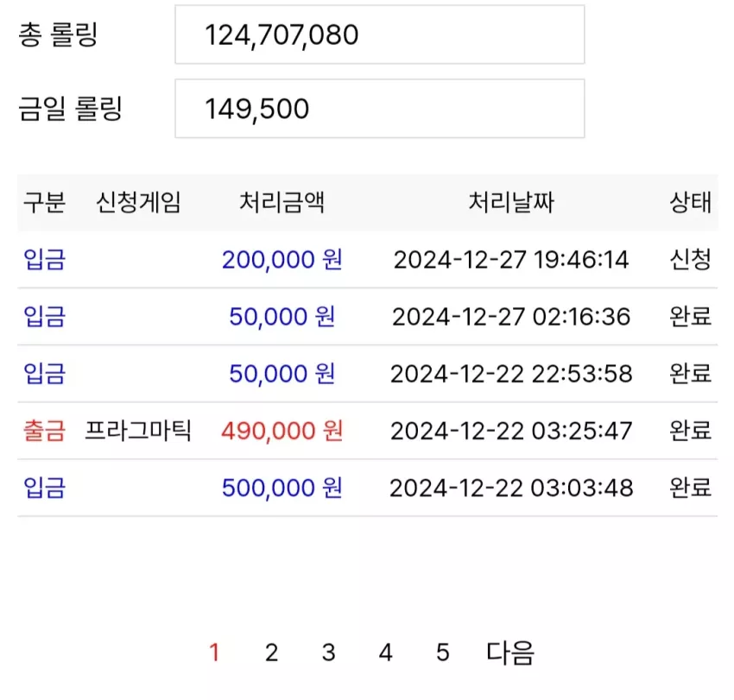Click the 상태 column header

691,203
